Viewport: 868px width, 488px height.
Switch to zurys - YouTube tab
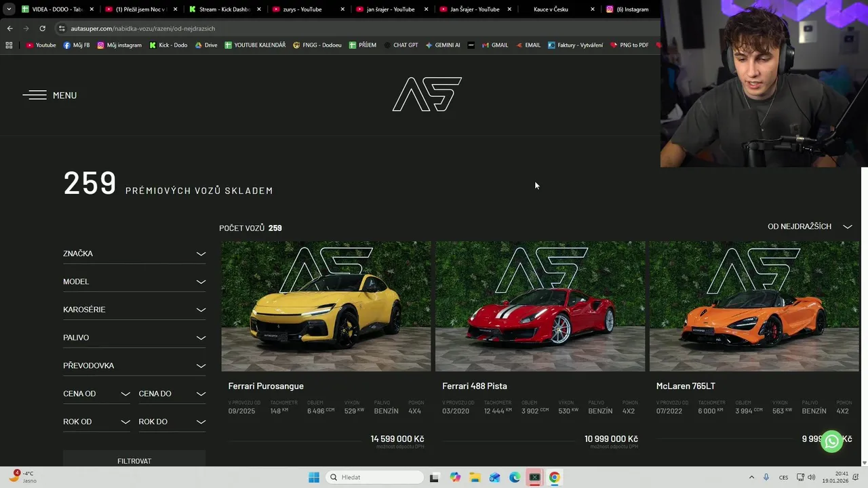(309, 9)
